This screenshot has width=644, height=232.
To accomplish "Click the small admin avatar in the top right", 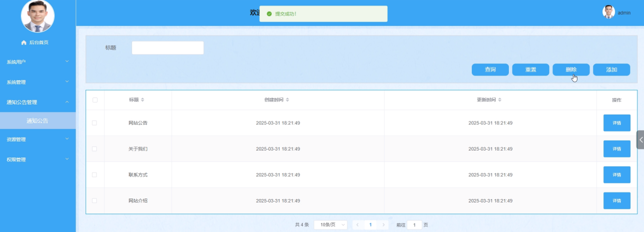I will click(608, 12).
